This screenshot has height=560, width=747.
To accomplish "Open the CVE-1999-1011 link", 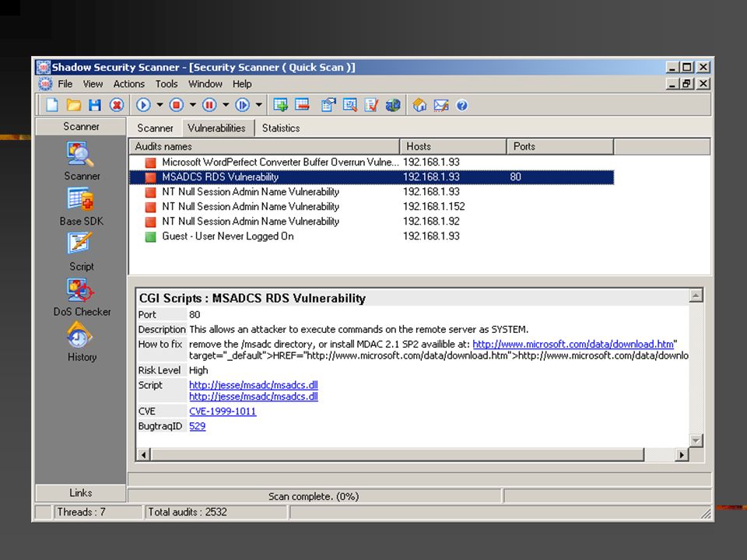I will coord(223,411).
